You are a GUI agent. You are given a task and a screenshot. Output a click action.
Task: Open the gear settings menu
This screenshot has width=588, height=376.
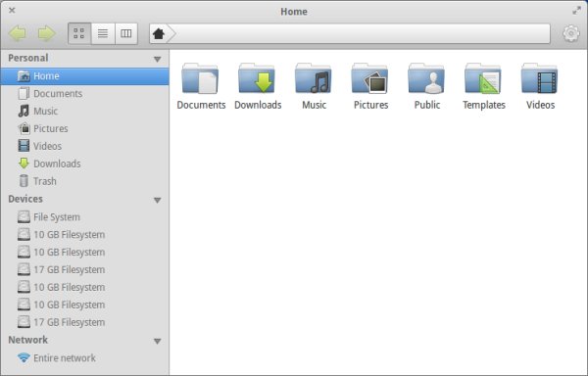coord(570,33)
